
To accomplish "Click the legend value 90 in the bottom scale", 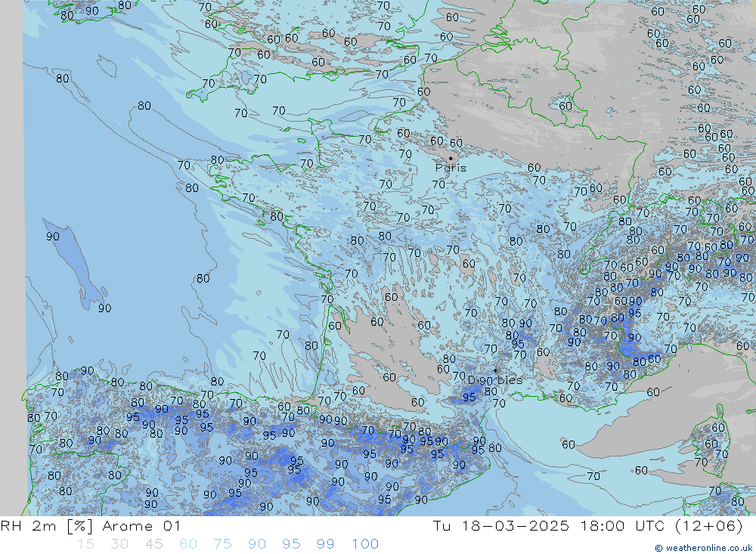I will click(x=257, y=544).
